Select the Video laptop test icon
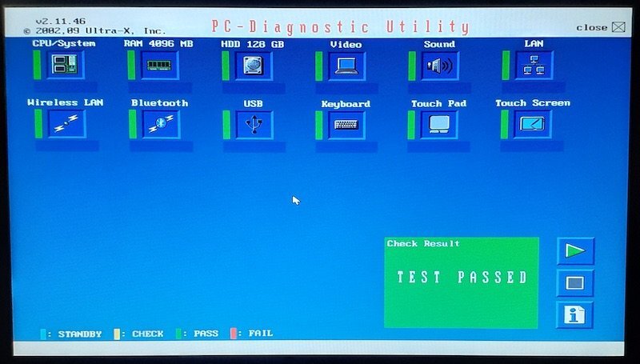Image resolution: width=640 pixels, height=364 pixels. coord(346,66)
